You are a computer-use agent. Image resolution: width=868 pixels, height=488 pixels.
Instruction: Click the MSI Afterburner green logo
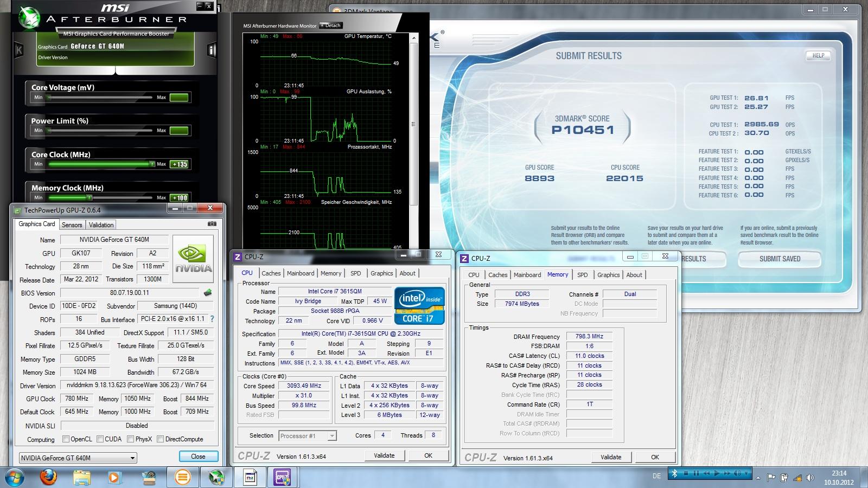pos(28,18)
